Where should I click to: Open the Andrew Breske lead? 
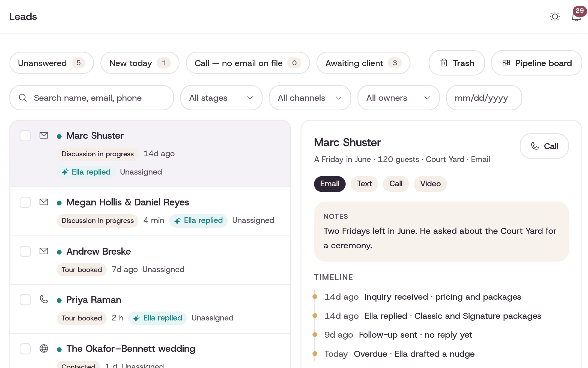pyautogui.click(x=150, y=260)
